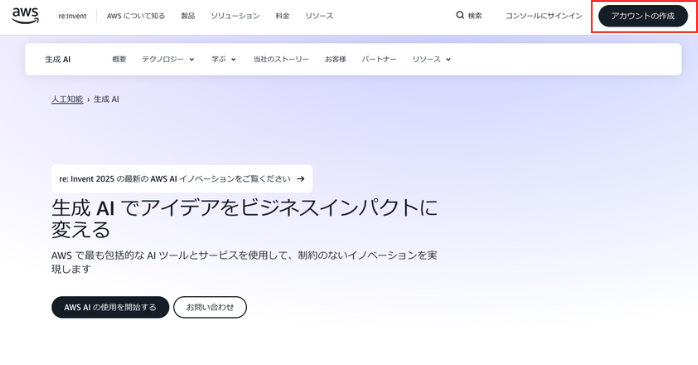Click the 人工知能 breadcrumb link

click(67, 99)
